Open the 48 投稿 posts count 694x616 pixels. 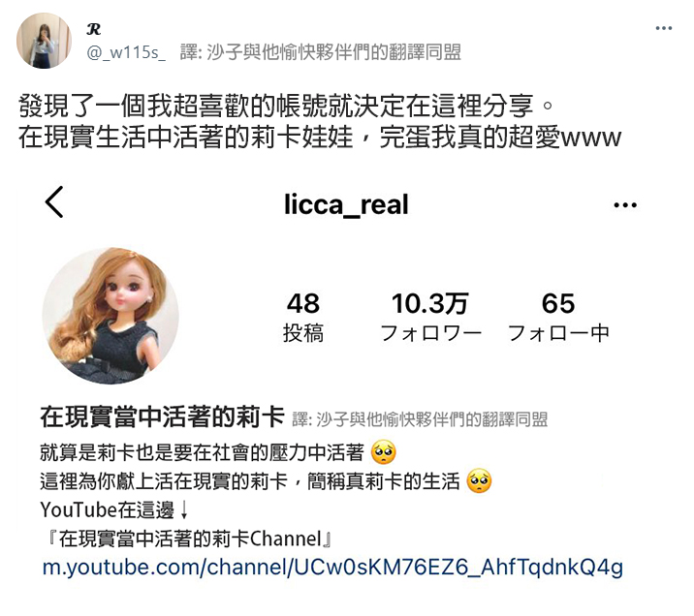click(303, 317)
